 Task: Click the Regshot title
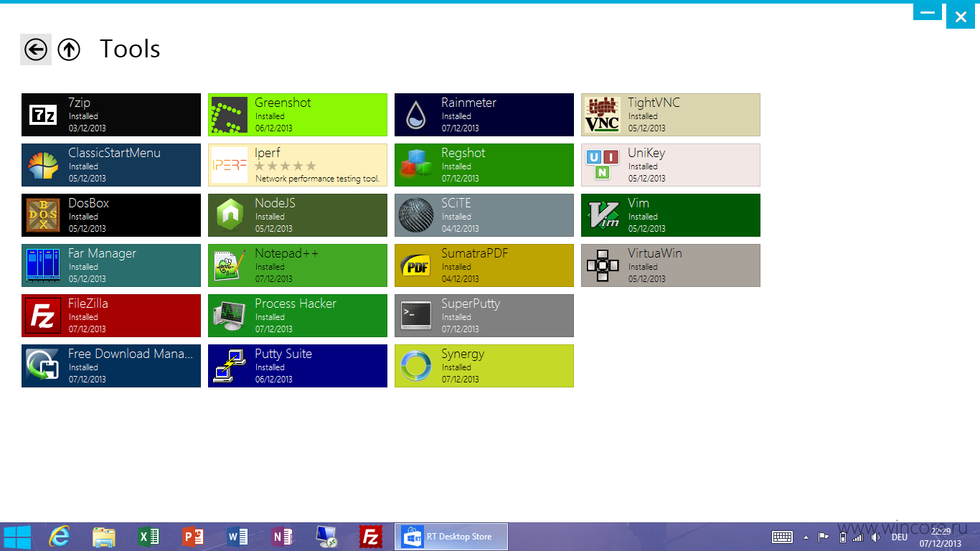(x=463, y=153)
